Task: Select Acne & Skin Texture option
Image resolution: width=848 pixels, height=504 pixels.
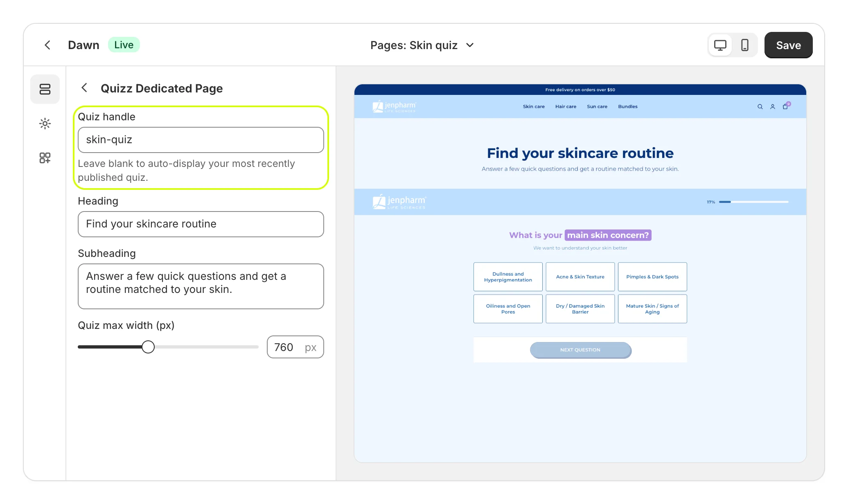Action: pos(580,277)
